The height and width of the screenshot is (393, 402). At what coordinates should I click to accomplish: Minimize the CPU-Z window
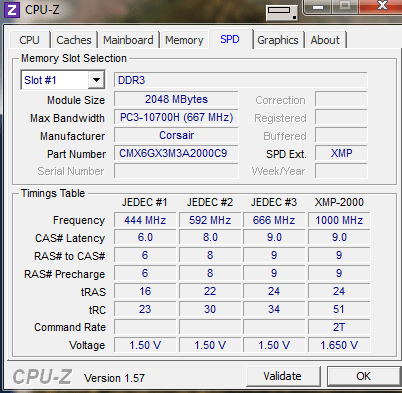pos(318,7)
